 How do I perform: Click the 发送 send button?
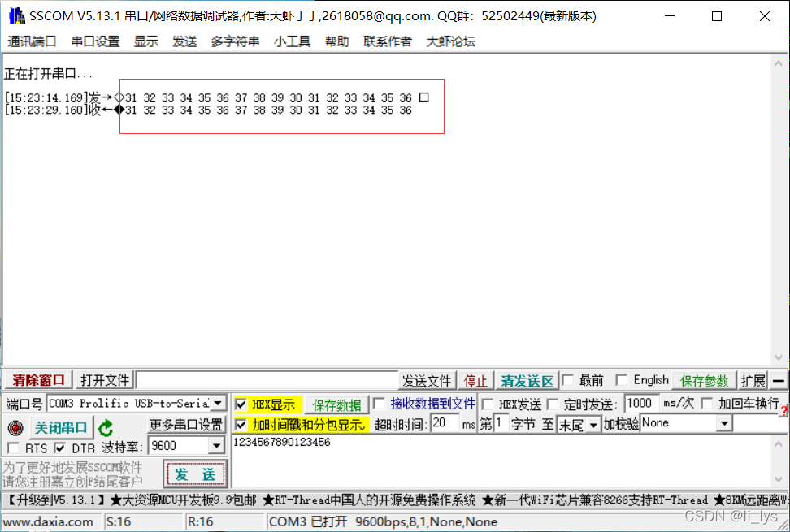click(x=194, y=474)
